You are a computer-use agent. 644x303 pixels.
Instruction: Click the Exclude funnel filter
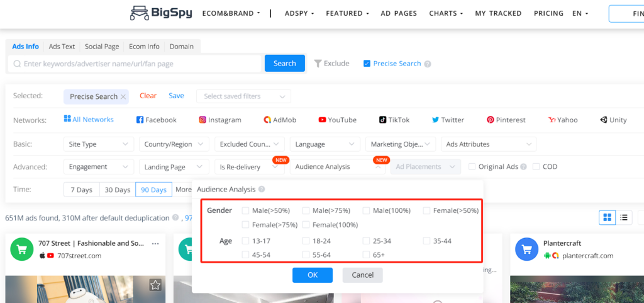click(x=331, y=64)
